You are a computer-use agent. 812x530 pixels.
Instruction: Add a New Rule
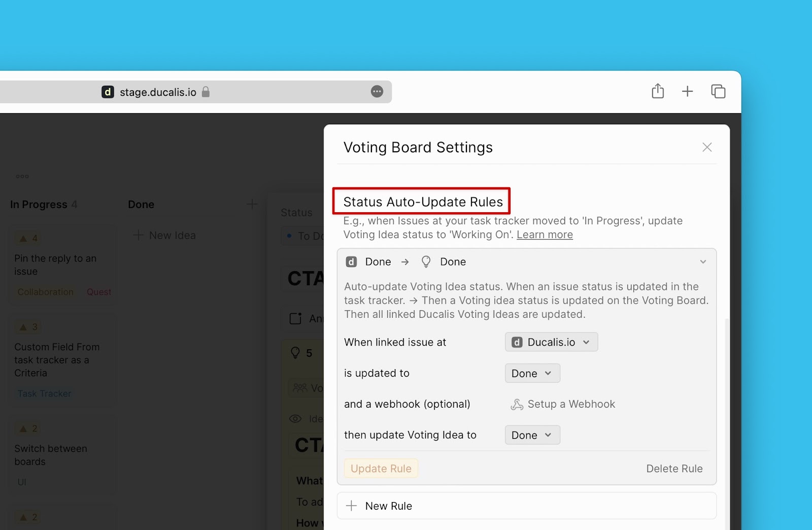click(527, 506)
